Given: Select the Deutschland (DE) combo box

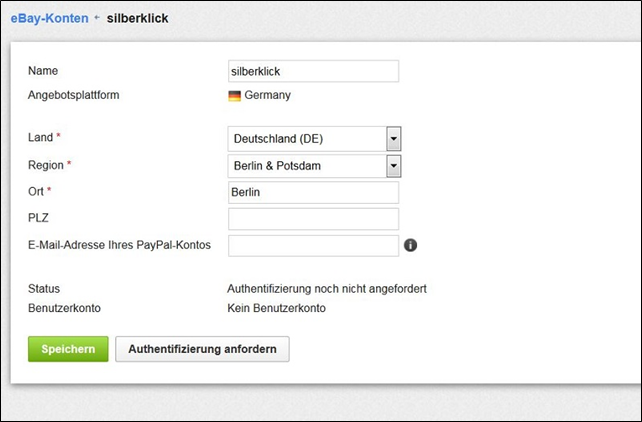Looking at the screenshot, I should coord(314,139).
